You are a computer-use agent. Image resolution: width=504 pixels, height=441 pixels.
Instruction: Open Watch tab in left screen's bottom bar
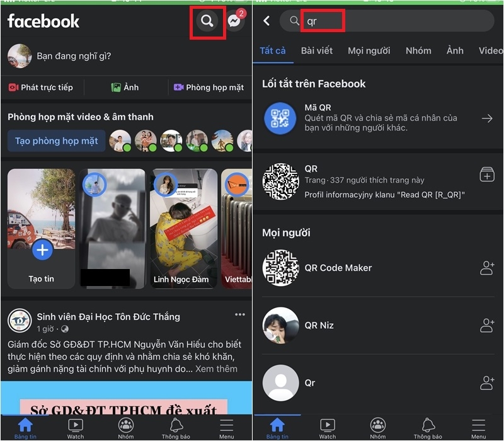coord(76,428)
